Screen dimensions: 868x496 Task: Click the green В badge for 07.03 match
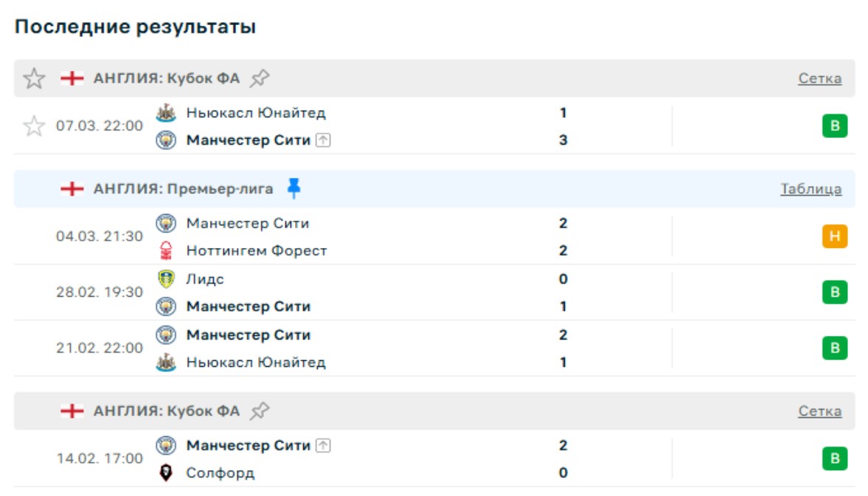click(835, 126)
